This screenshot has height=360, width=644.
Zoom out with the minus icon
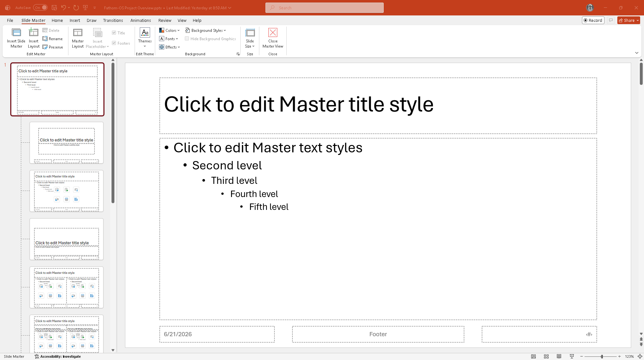582,356
